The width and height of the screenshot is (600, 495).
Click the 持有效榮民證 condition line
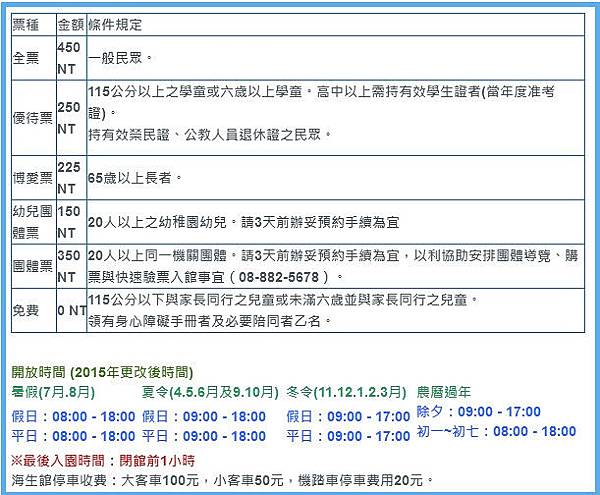[209, 135]
